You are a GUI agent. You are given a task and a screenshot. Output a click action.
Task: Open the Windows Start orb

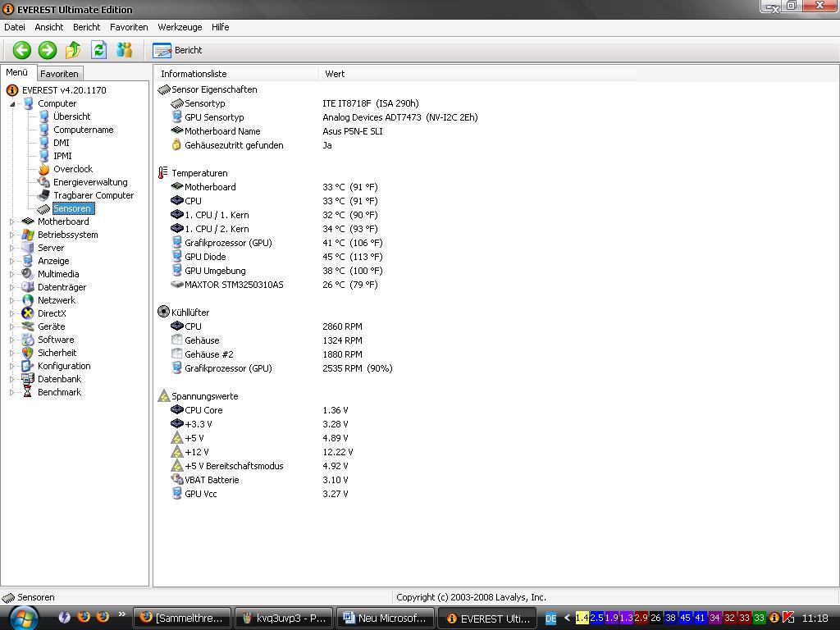[24, 617]
